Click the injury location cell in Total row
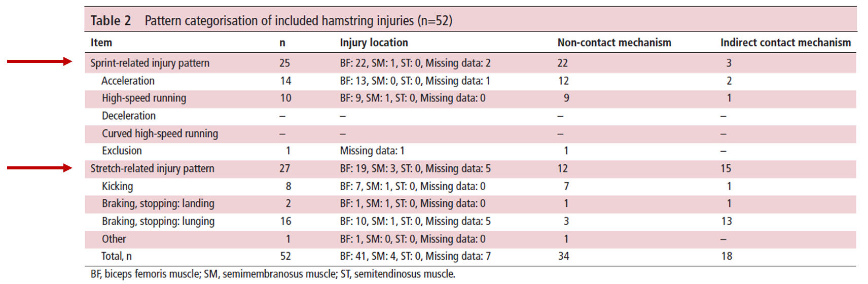 [x=415, y=257]
